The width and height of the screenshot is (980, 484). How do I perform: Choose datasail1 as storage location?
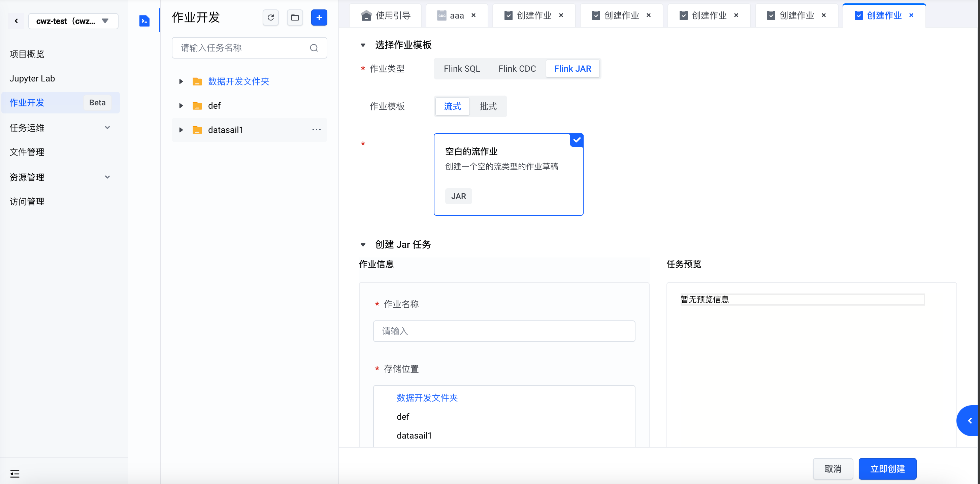(x=414, y=436)
